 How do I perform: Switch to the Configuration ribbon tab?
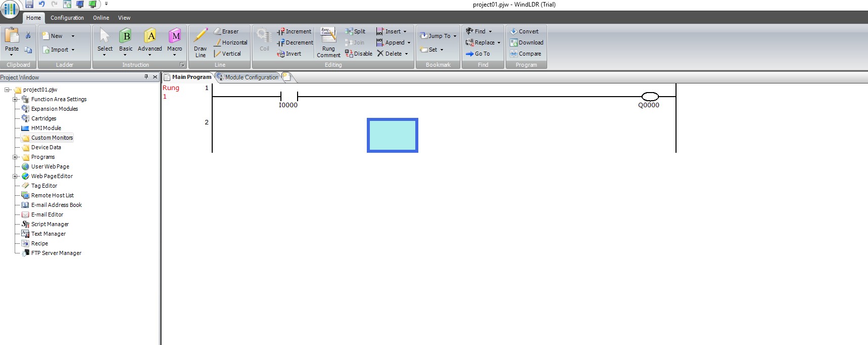tap(67, 18)
